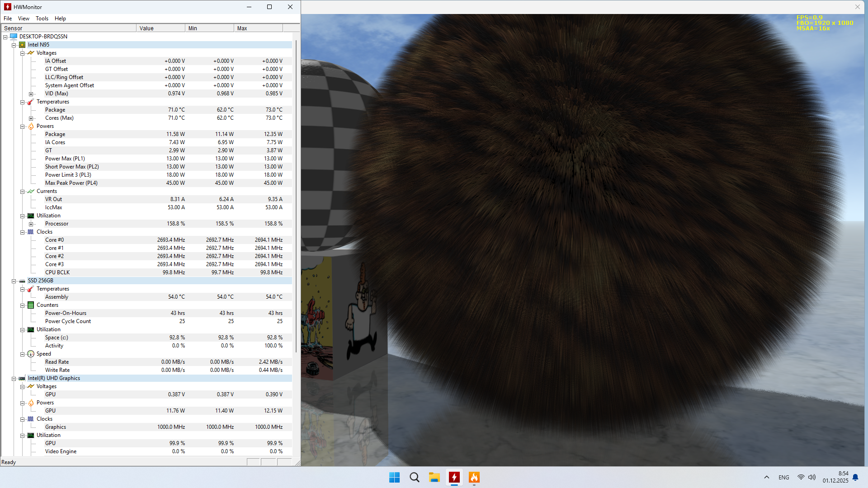Open the Tools menu

[42, 19]
